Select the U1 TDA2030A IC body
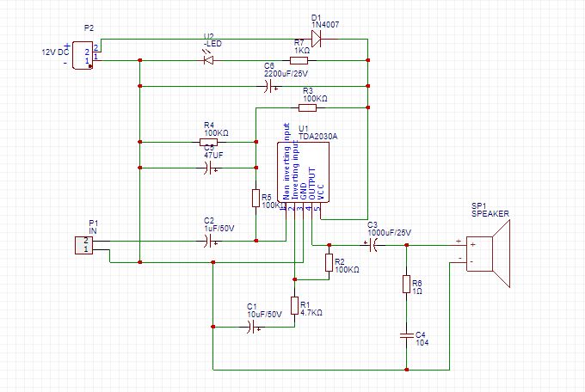Image resolution: width=585 pixels, height=392 pixels. point(304,172)
